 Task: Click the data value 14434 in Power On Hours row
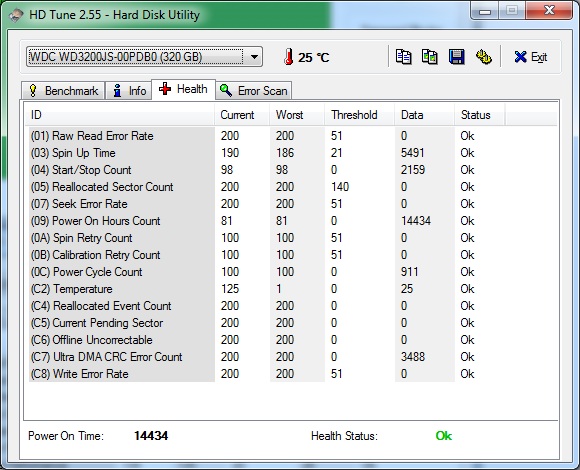pos(416,221)
